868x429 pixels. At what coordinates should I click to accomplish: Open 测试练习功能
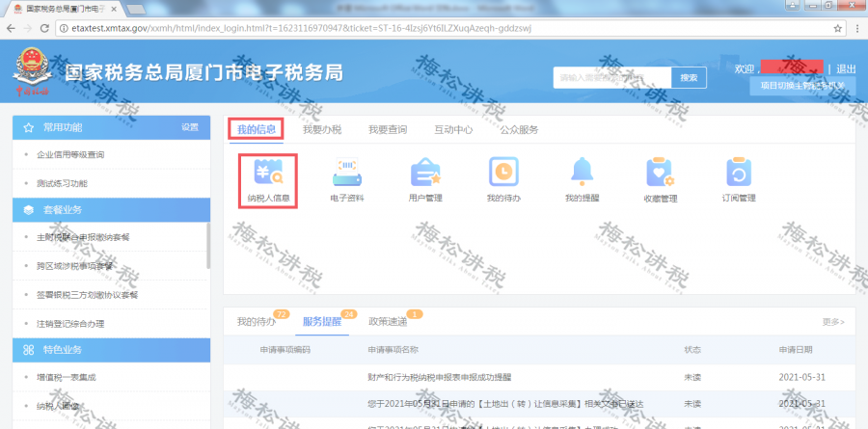coord(62,183)
